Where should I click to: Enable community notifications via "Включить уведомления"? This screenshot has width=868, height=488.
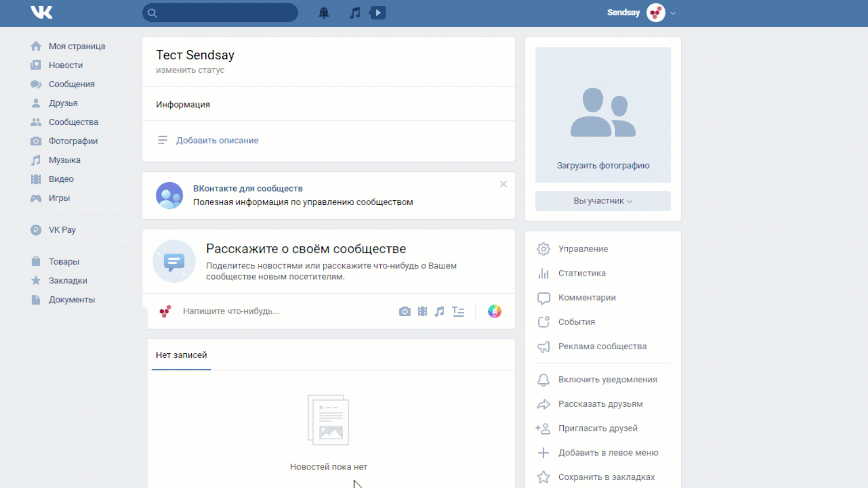608,380
